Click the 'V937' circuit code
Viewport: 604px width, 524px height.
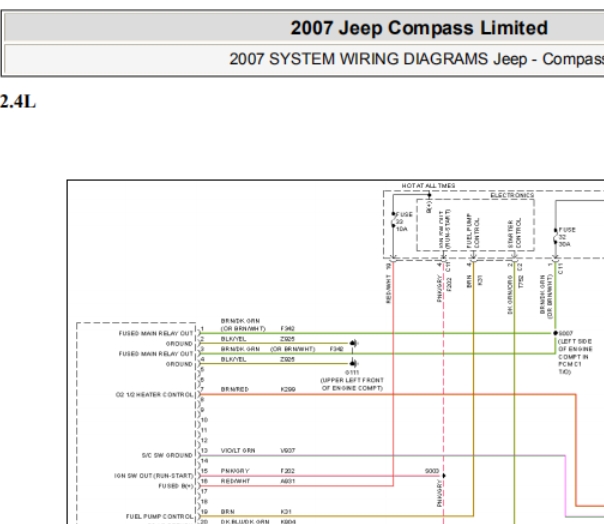pyautogui.click(x=288, y=450)
